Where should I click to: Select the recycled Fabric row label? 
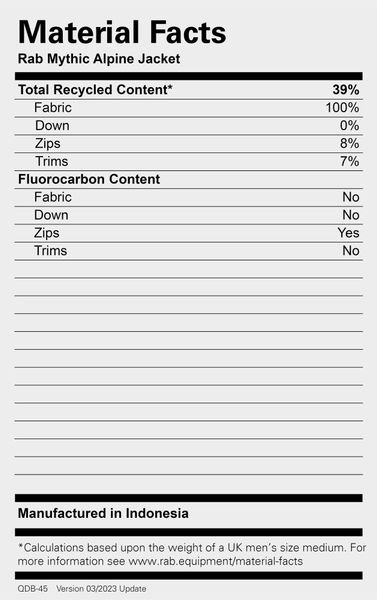(53, 108)
